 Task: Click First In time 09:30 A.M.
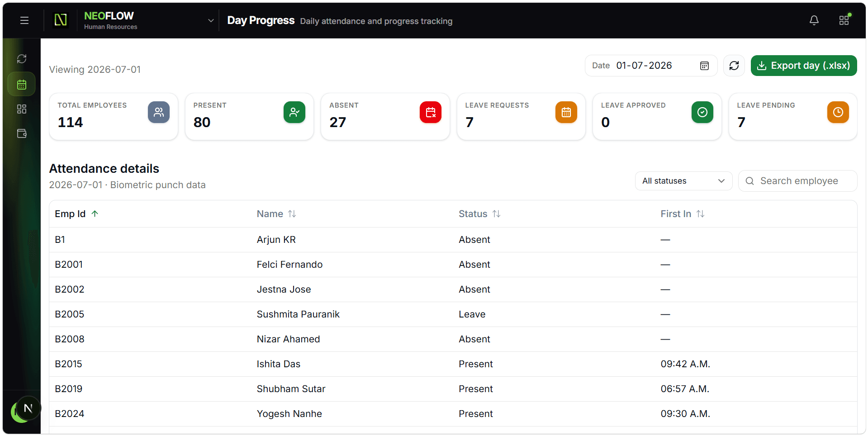point(685,414)
